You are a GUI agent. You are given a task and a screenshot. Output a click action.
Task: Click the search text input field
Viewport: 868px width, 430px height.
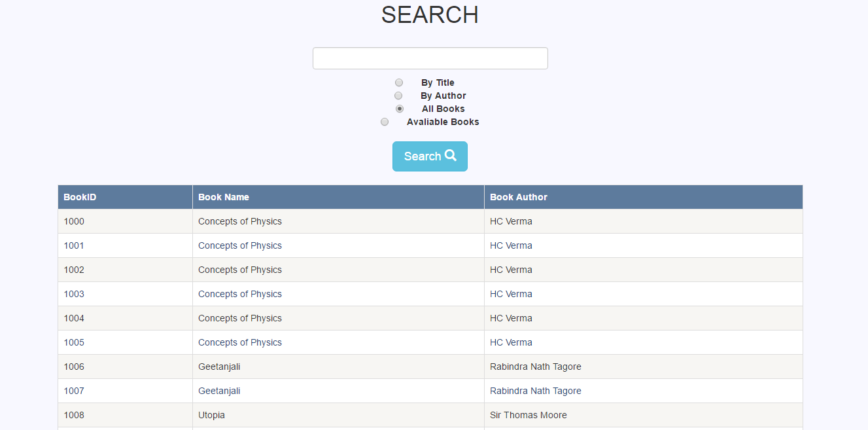pyautogui.click(x=430, y=58)
